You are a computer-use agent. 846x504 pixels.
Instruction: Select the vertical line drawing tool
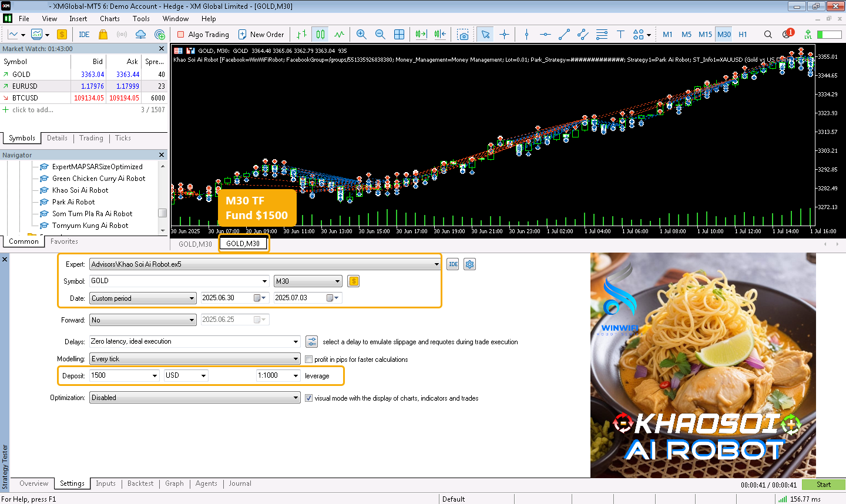pyautogui.click(x=526, y=35)
